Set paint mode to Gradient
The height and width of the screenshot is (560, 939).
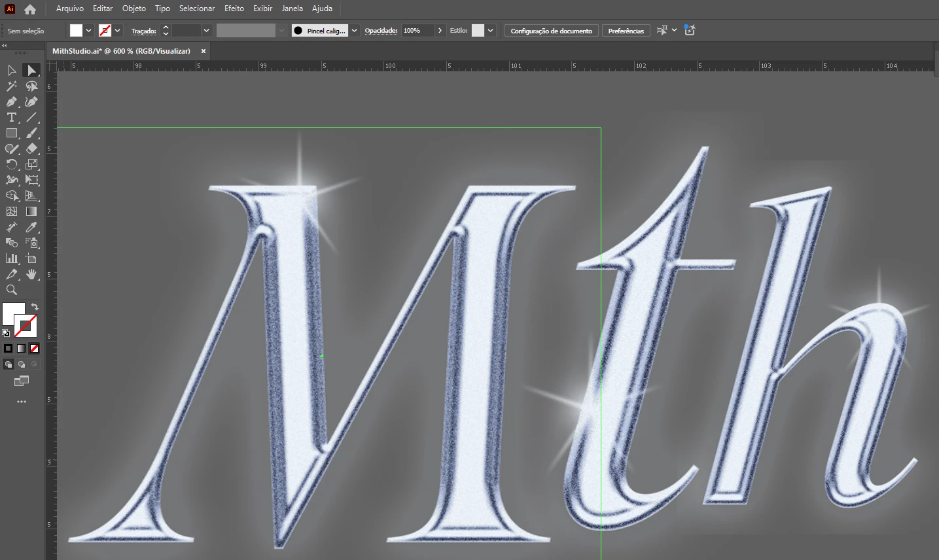[22, 349]
